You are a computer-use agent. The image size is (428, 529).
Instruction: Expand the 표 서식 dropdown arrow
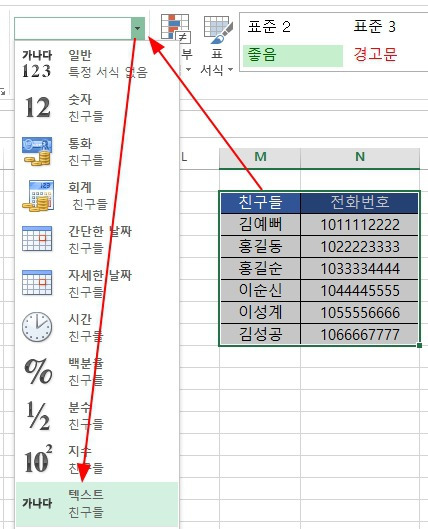tap(231, 70)
